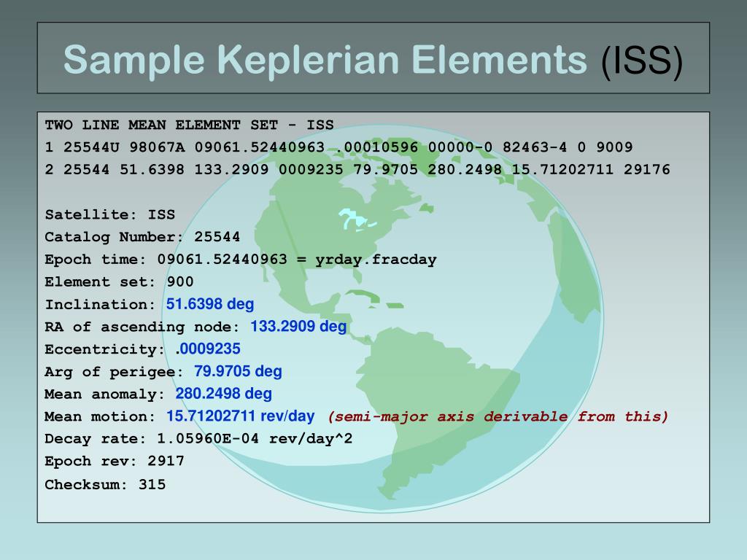The height and width of the screenshot is (560, 747).
Task: Click the 'Element set: 900' line
Action: click(119, 281)
